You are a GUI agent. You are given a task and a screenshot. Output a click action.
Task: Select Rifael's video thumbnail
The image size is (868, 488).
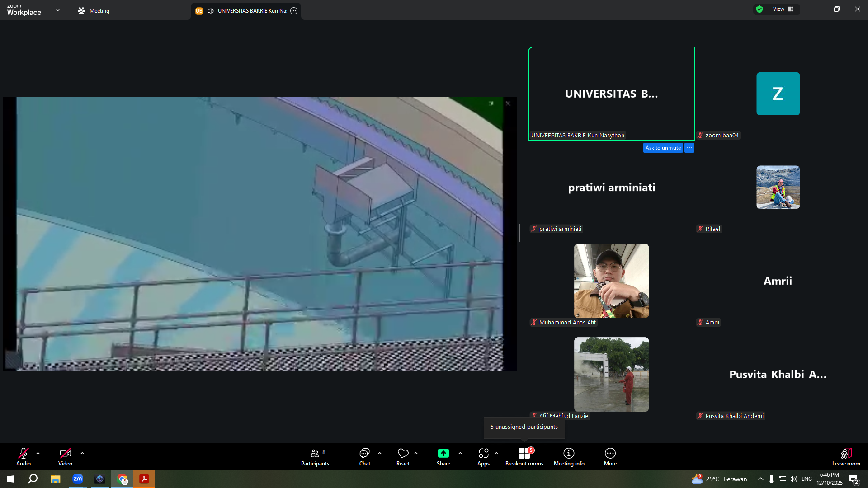point(778,187)
